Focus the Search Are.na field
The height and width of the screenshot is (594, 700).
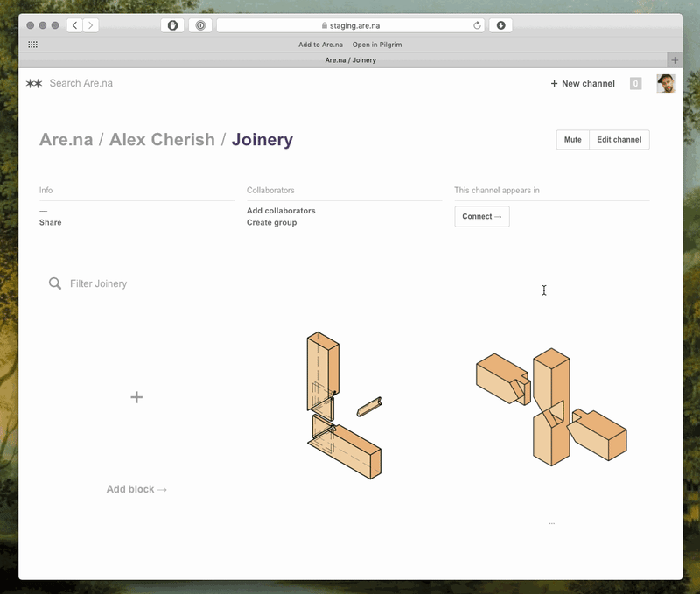point(80,83)
